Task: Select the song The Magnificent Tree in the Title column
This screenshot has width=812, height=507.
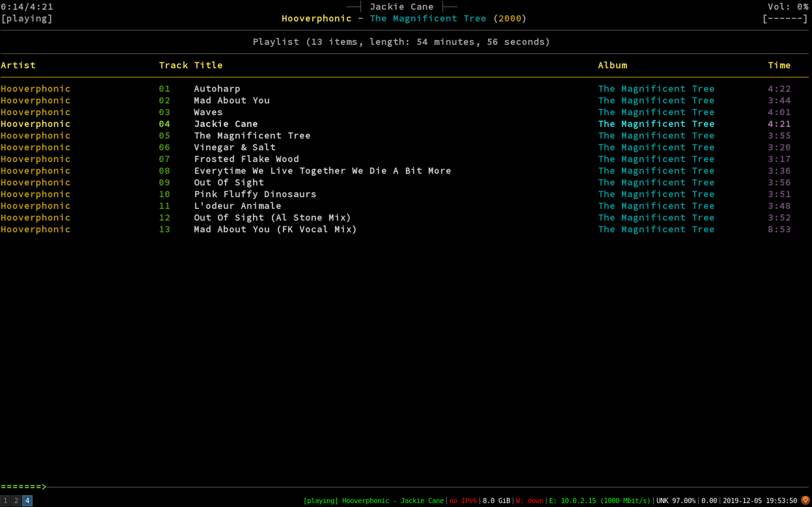Action: click(252, 135)
